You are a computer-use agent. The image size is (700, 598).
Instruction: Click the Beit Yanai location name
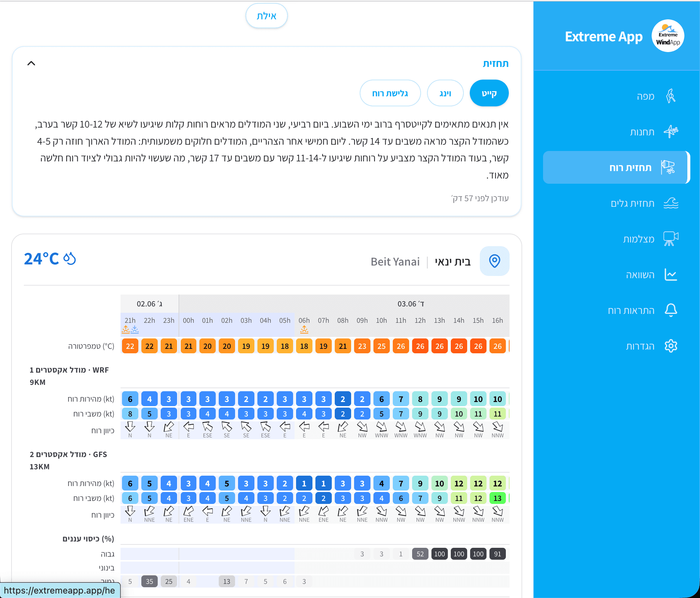point(395,262)
